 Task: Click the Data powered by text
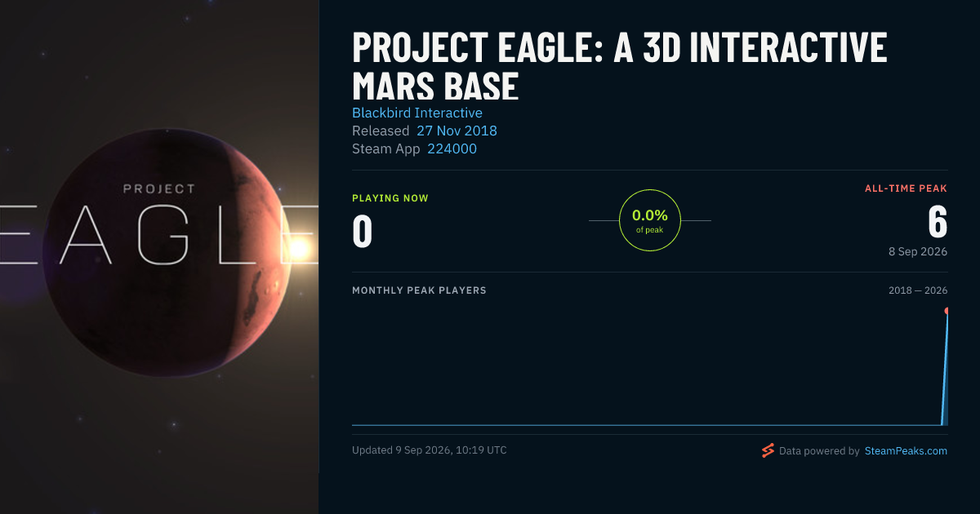819,450
